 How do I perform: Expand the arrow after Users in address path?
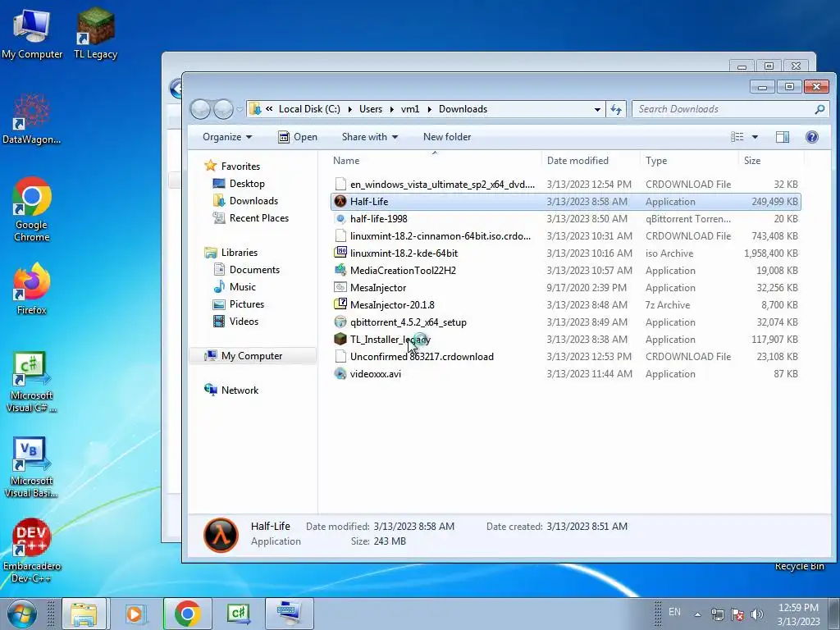point(391,109)
